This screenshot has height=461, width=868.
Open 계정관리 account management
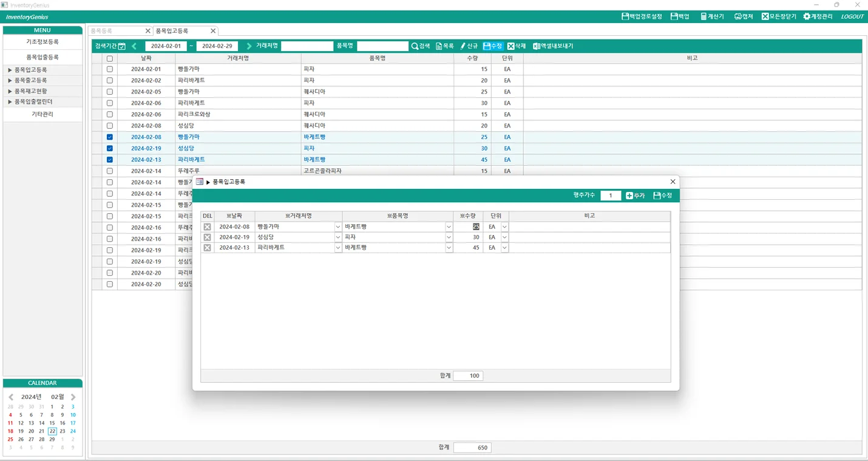tap(818, 16)
